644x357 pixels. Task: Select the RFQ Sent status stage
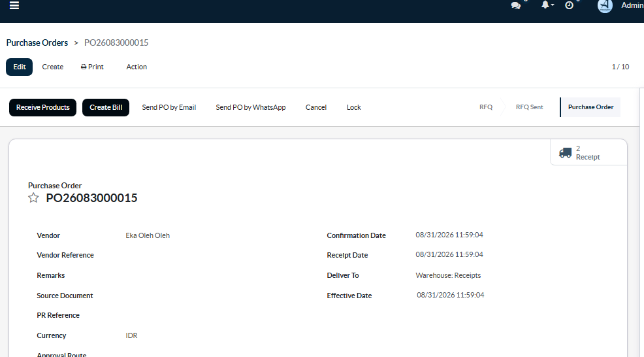pyautogui.click(x=530, y=107)
